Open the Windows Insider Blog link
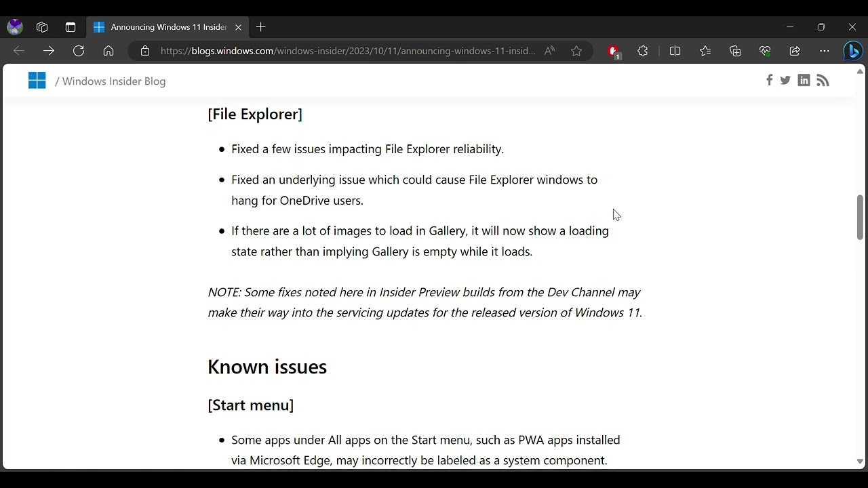The width and height of the screenshot is (868, 488). 114,81
